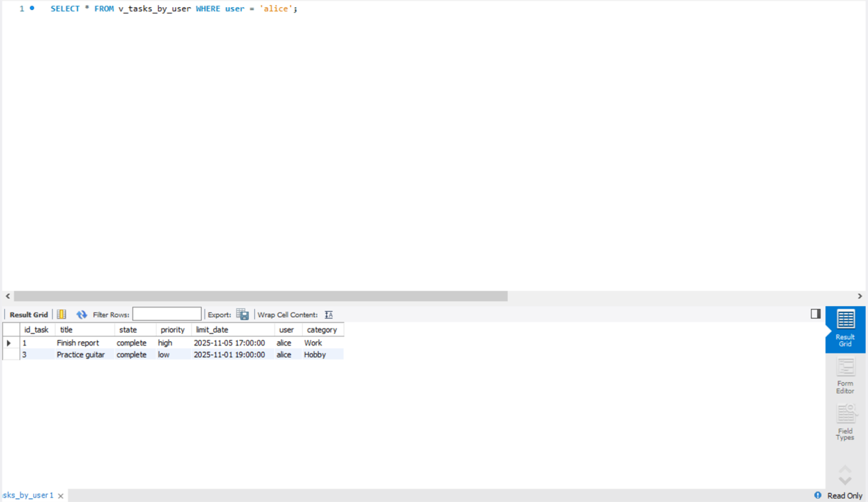
Task: Open the Field Types panel
Action: [845, 422]
